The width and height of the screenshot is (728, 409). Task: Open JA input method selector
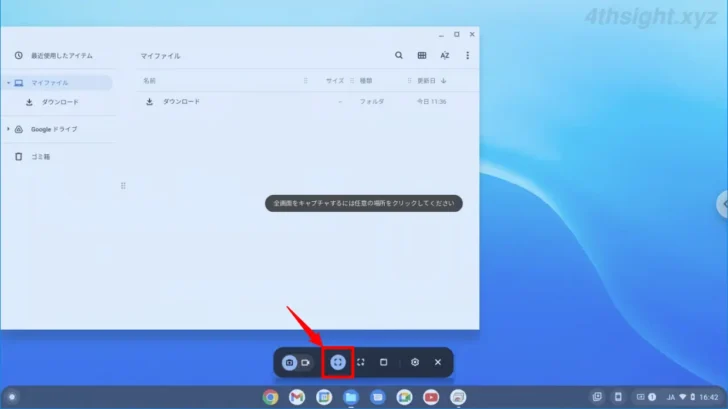point(670,397)
